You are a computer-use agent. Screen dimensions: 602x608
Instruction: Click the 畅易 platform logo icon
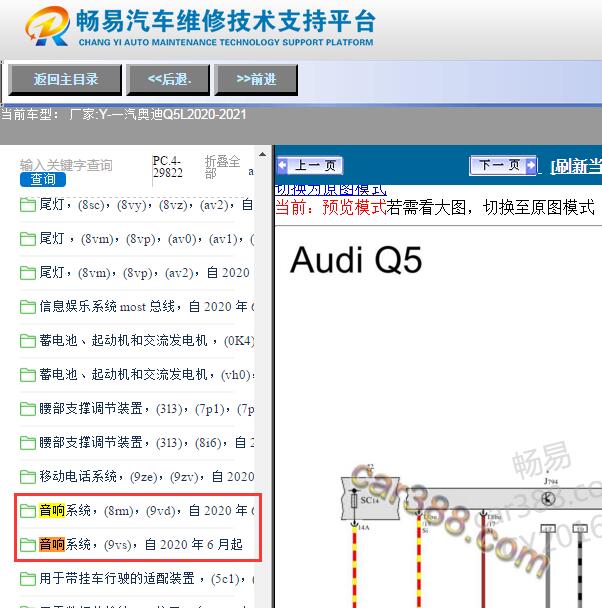47,26
